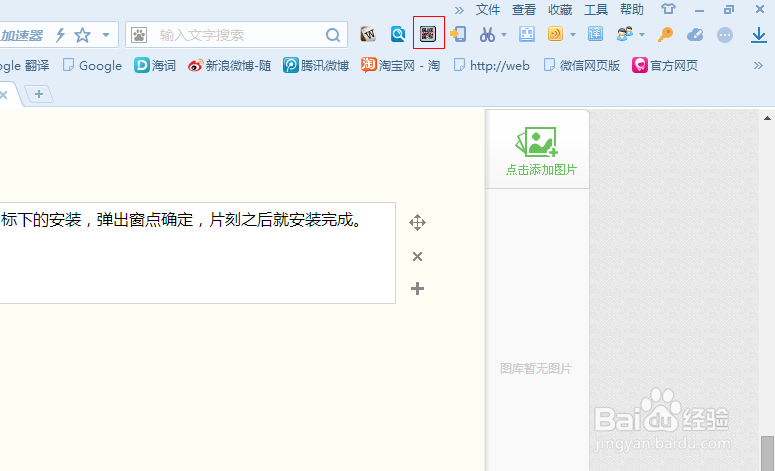This screenshot has width=775, height=471.
Task: Open the round ellipsis more-extensions icon
Action: coord(725,35)
